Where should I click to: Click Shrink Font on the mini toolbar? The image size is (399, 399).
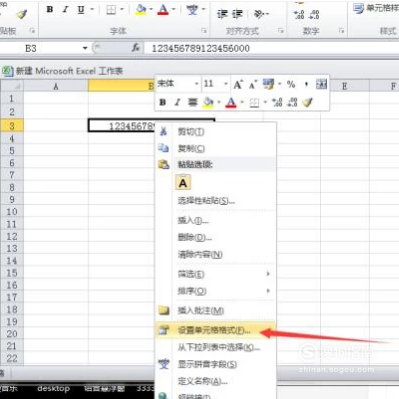[x=253, y=85]
